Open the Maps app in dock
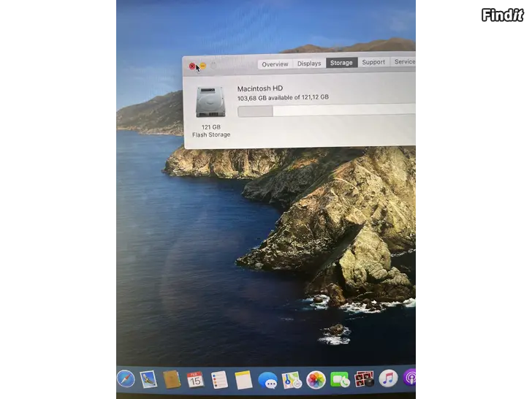The height and width of the screenshot is (399, 532). 292,380
